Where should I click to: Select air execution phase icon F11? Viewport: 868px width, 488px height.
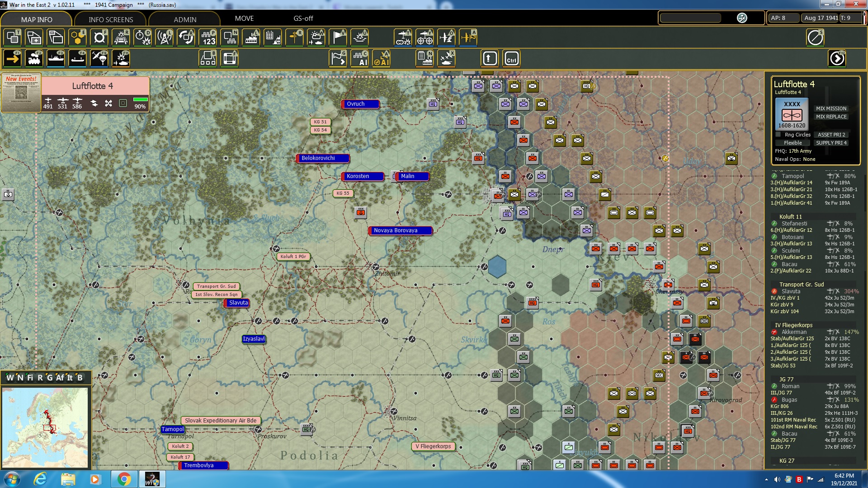(121, 59)
